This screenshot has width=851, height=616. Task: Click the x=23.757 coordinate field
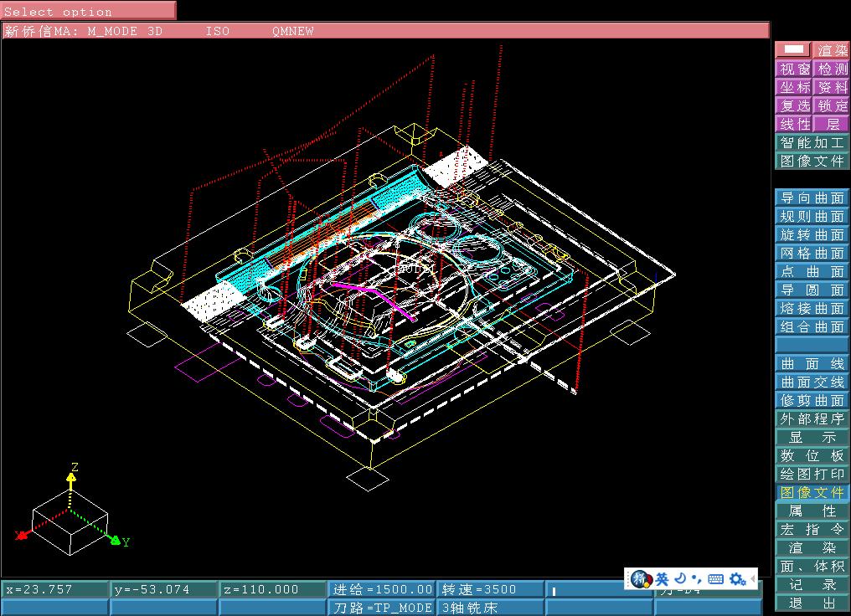point(55,589)
